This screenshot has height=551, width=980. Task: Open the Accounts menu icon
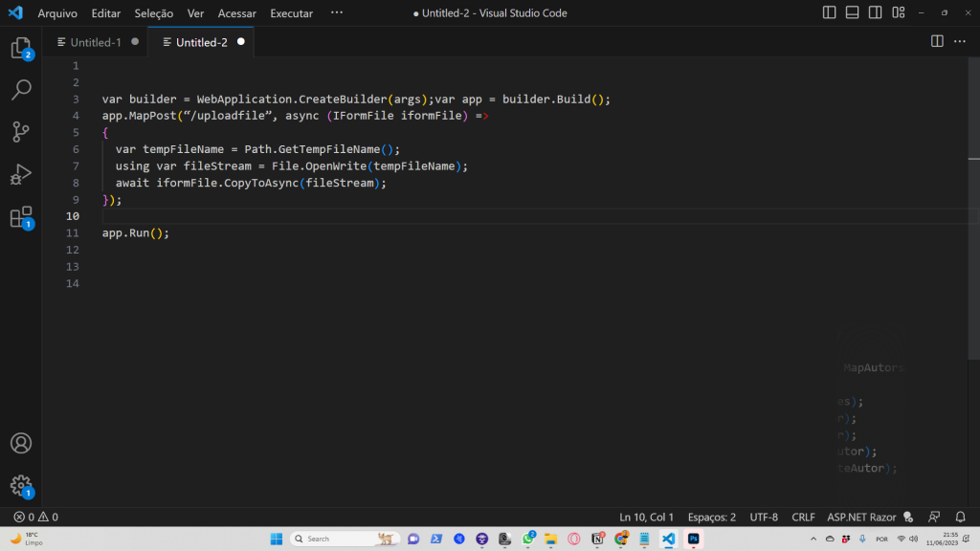pyautogui.click(x=21, y=444)
